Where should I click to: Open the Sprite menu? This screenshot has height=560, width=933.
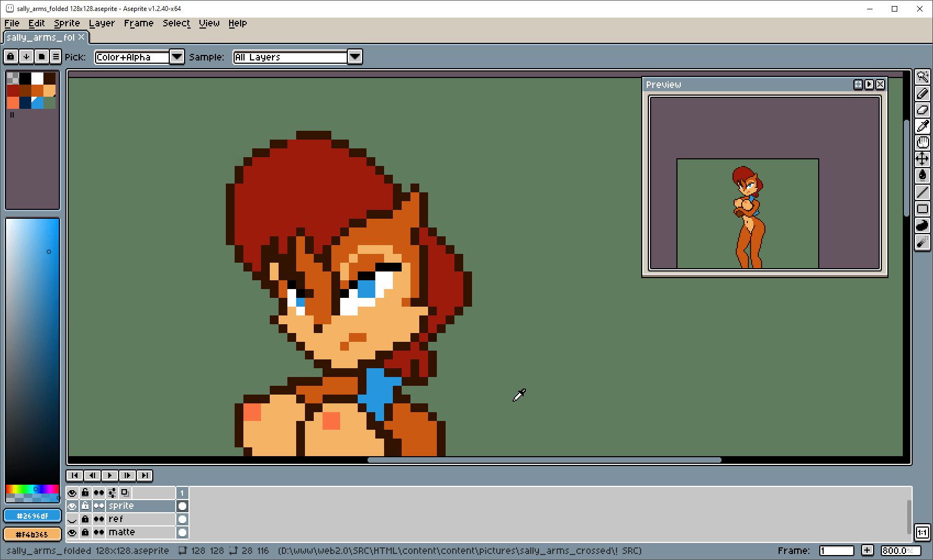click(66, 23)
